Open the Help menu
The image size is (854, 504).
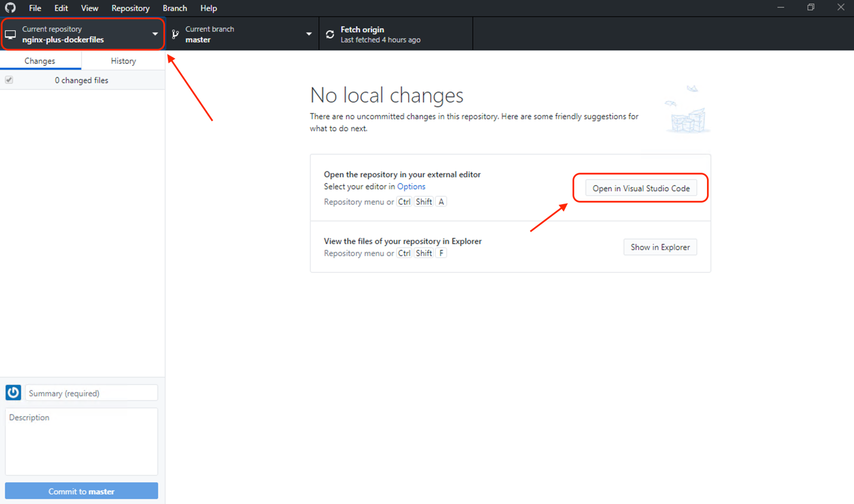pos(209,8)
